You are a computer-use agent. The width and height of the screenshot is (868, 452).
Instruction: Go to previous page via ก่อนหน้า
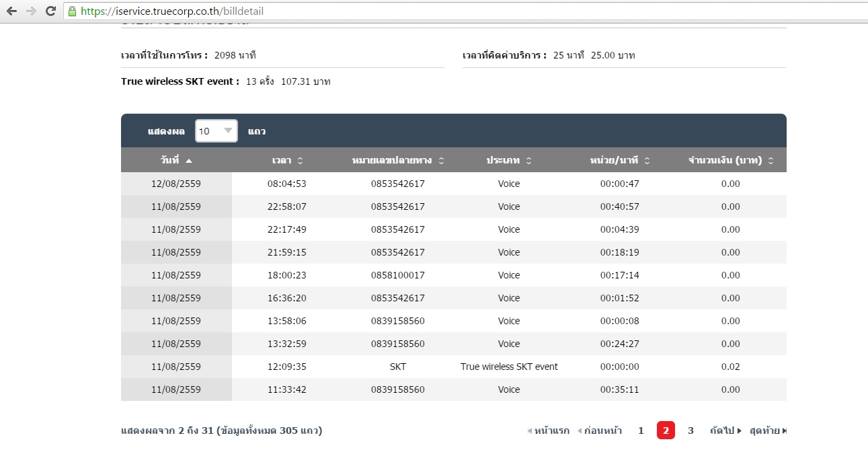pos(600,430)
